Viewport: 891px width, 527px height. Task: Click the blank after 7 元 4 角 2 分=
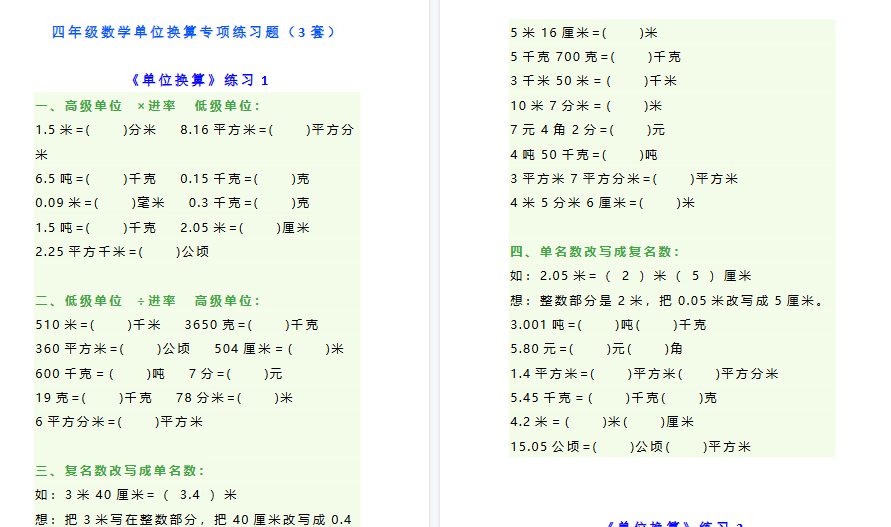629,130
